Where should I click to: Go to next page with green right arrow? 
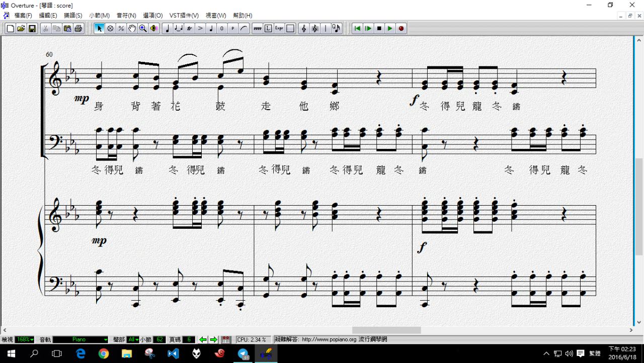[213, 340]
